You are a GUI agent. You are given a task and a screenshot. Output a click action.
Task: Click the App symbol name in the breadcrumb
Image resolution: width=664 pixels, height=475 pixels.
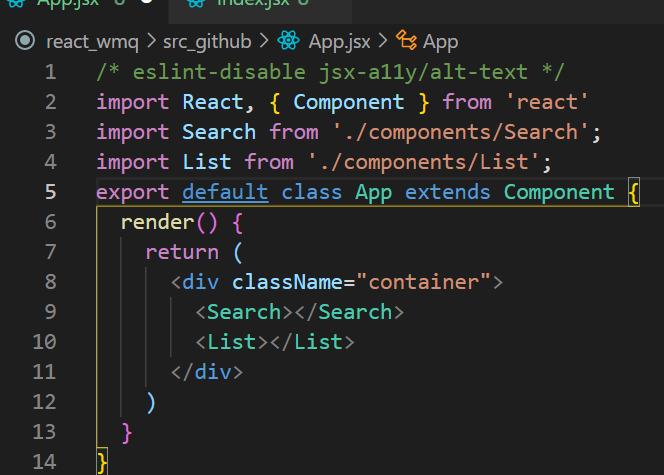440,41
